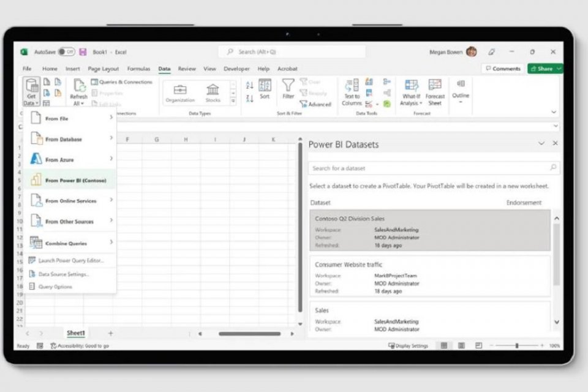Create a Forecast Sheet
This screenshot has height=392, width=588.
coord(435,92)
